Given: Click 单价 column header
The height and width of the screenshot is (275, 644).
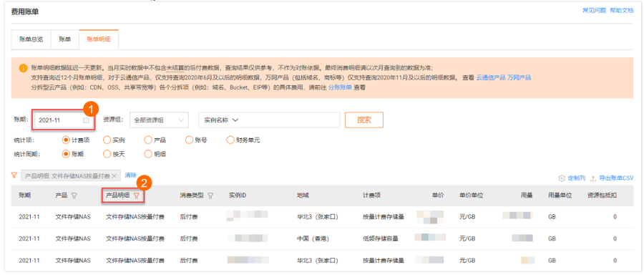Looking at the screenshot, I should point(438,196).
